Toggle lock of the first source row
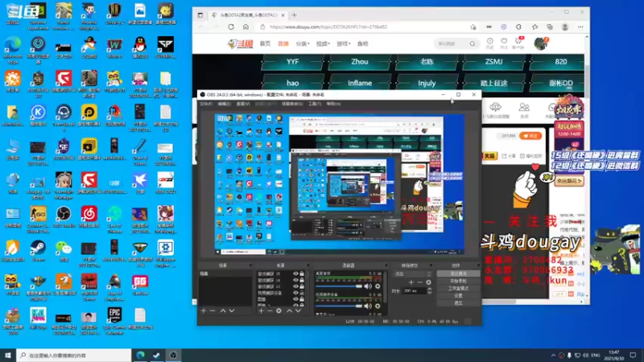The width and height of the screenshot is (644, 362). (x=302, y=274)
